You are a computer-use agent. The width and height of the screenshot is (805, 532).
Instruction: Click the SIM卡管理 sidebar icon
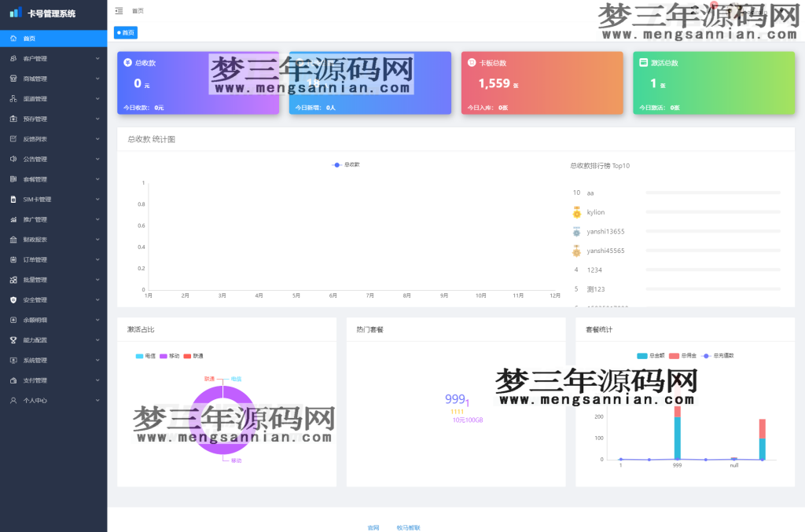(13, 200)
